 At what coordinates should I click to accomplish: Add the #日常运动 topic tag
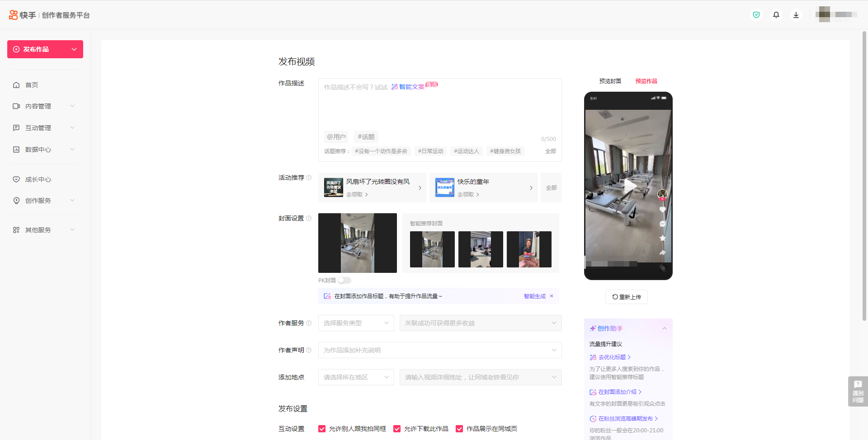pyautogui.click(x=431, y=151)
